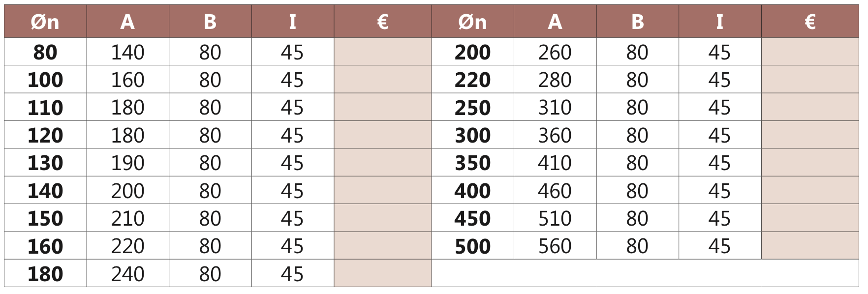Select the Øn 500 row label
The image size is (868, 294).
click(x=472, y=246)
